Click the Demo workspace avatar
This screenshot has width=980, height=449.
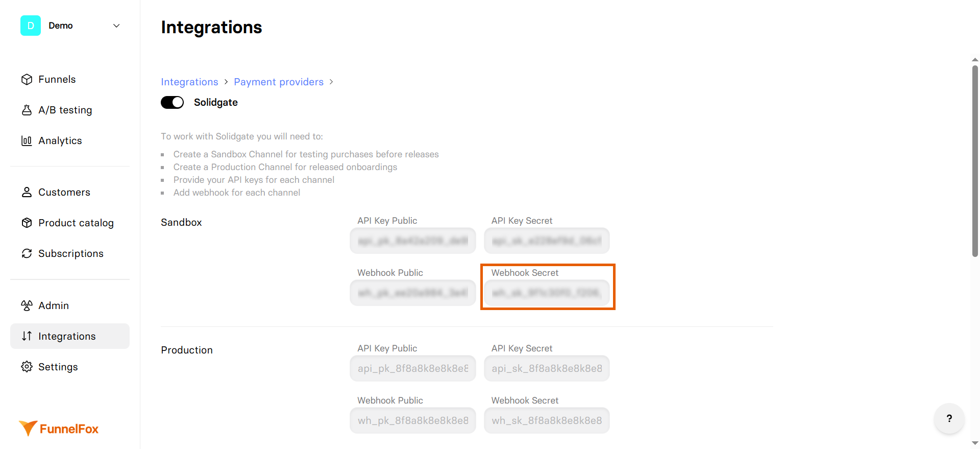point(31,26)
